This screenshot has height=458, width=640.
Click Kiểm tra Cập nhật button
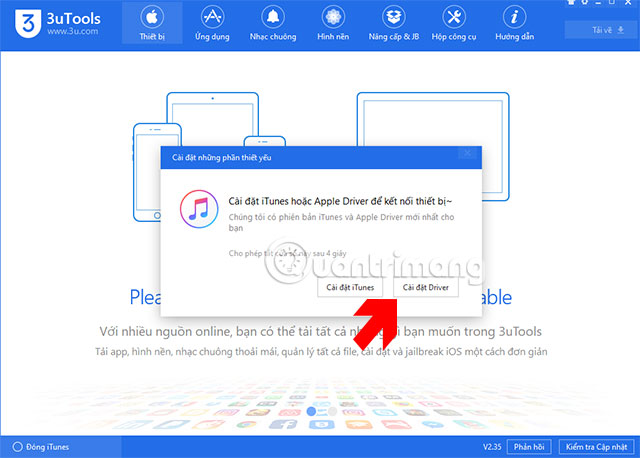pos(596,447)
